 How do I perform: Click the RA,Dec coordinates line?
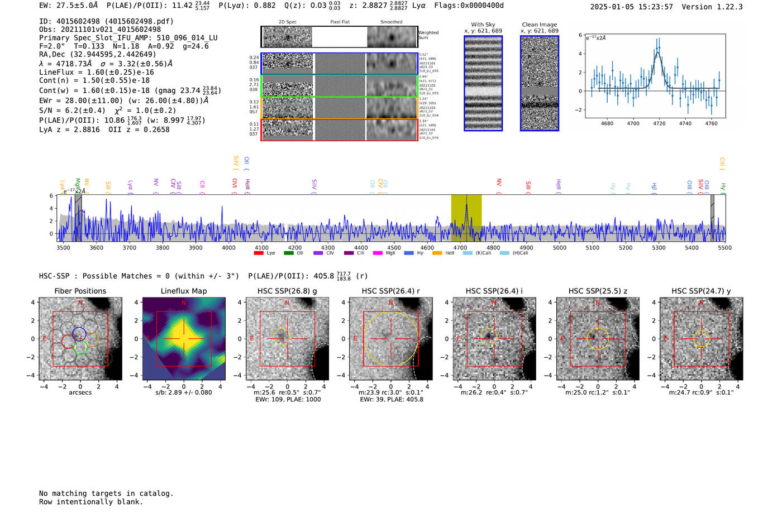[98, 55]
